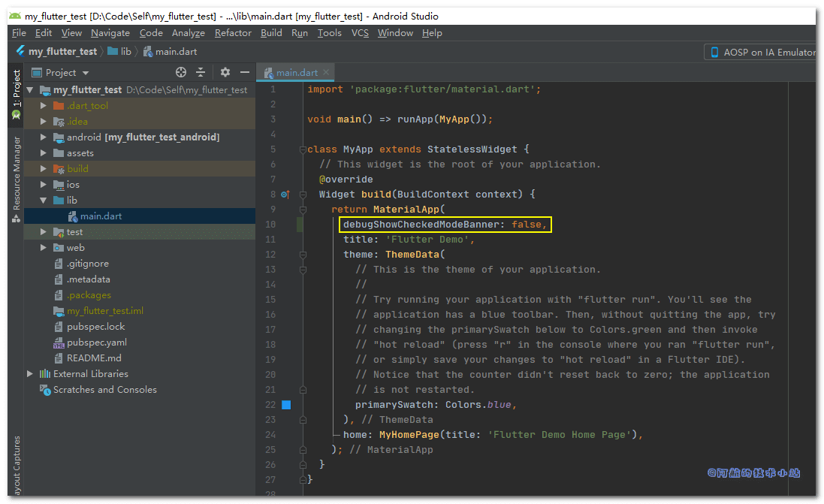Hide the Project panel with minimize icon
824x504 pixels.
pyautogui.click(x=244, y=72)
